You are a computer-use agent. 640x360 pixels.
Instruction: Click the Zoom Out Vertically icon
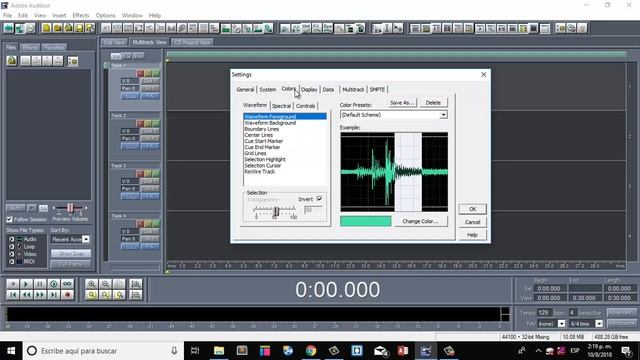(x=136, y=295)
